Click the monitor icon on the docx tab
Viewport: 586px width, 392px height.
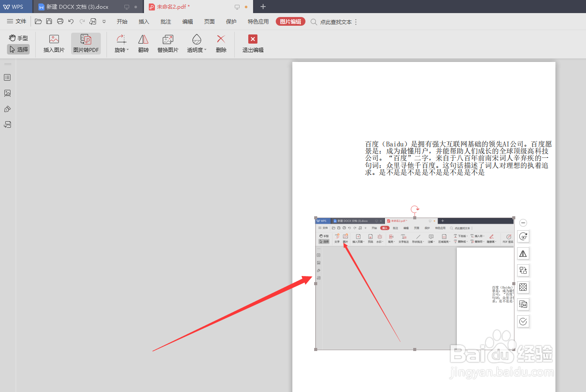(x=127, y=7)
